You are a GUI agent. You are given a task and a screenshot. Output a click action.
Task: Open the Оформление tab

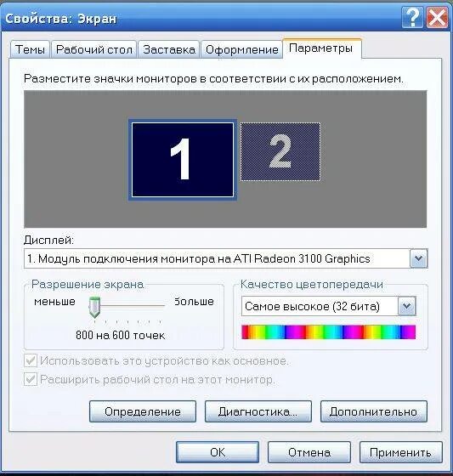click(x=241, y=49)
